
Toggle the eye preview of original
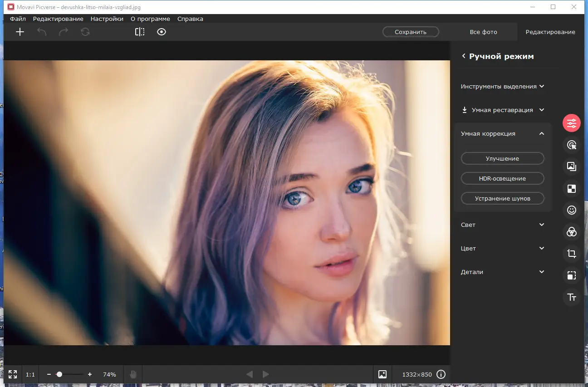(162, 32)
